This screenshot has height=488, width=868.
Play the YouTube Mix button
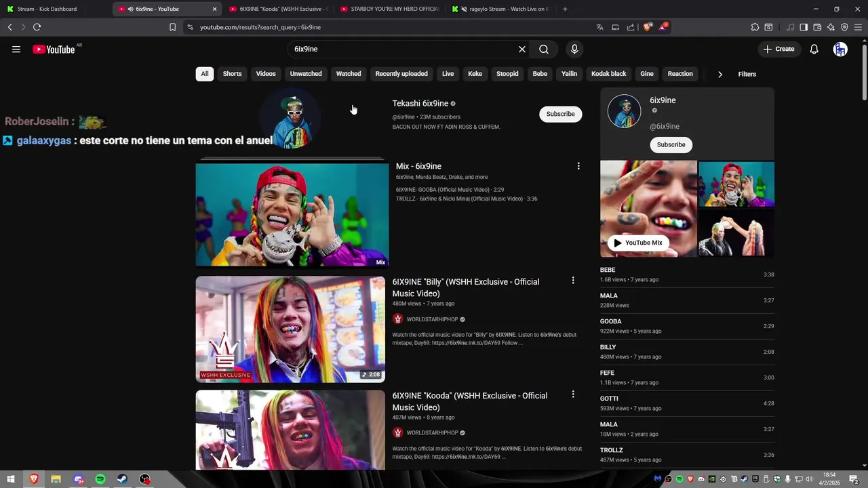point(637,243)
